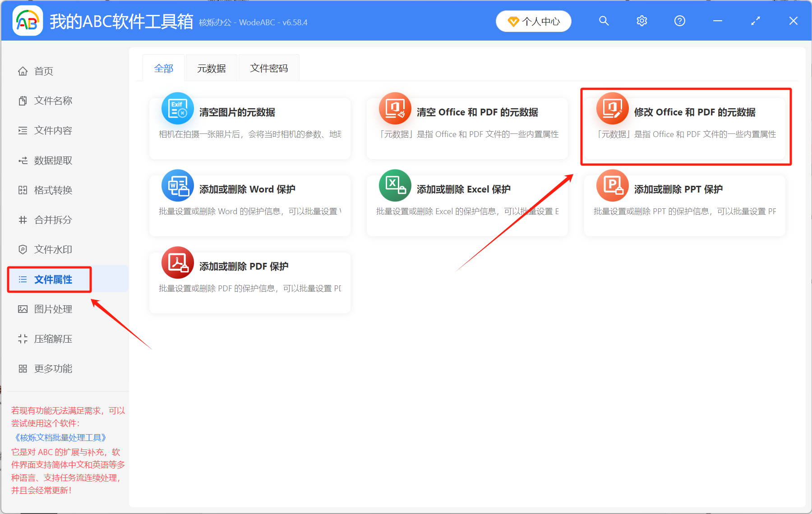Select the 清空图片的元数据 Exif tool icon

point(177,108)
